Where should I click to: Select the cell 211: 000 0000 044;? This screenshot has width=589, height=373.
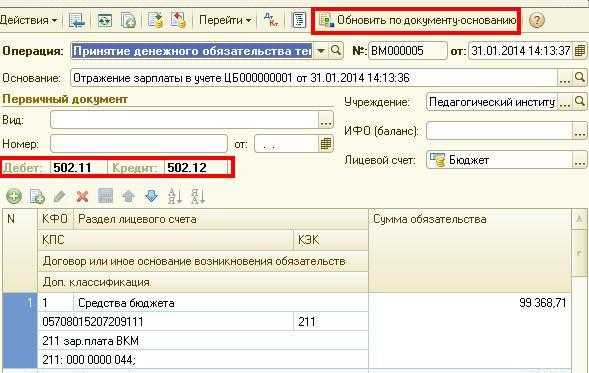pos(203,360)
